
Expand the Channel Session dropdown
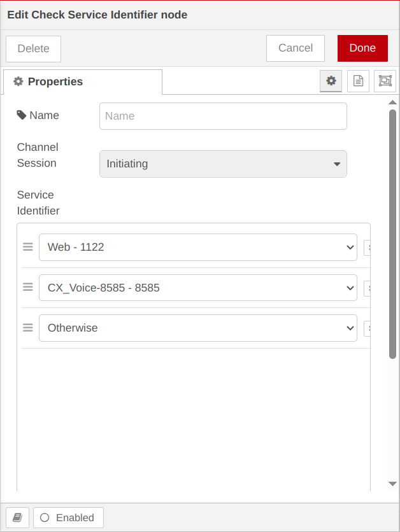pyautogui.click(x=223, y=164)
